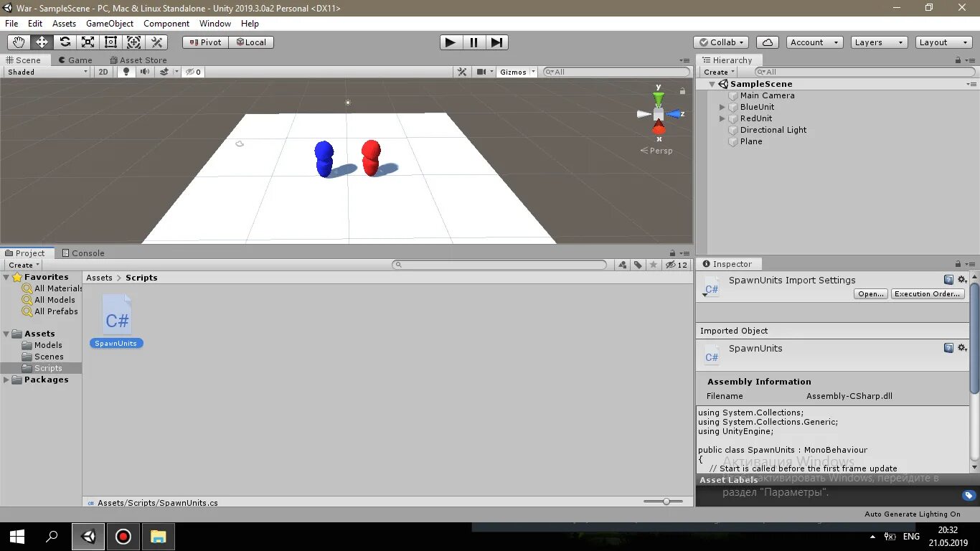Open Hierarchy Create dropdown

pos(719,72)
